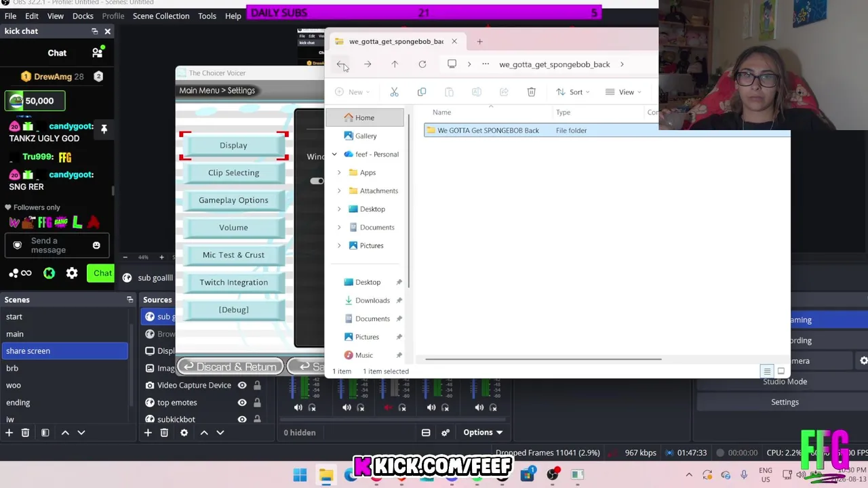The height and width of the screenshot is (488, 868).
Task: Open the mixer Options dropdown
Action: [483, 432]
